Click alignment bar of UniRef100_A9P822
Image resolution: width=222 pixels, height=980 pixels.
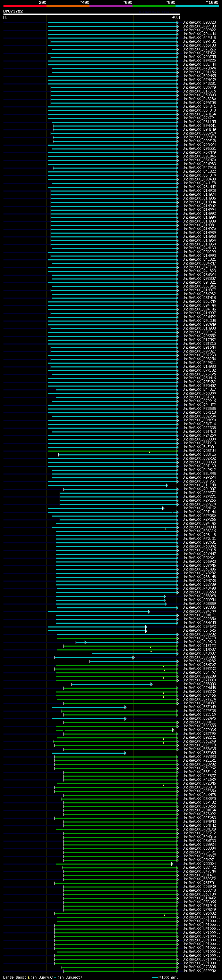click(113, 30)
